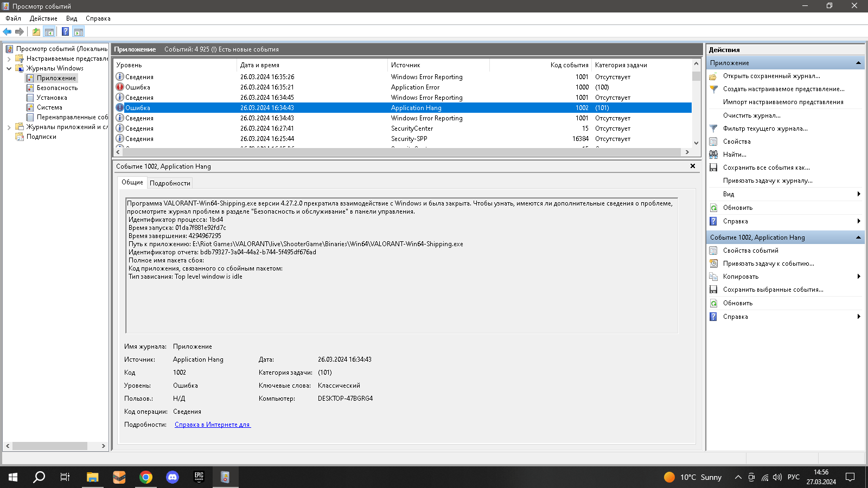Sort by 'Код события' column header
The height and width of the screenshot is (488, 868).
540,65
